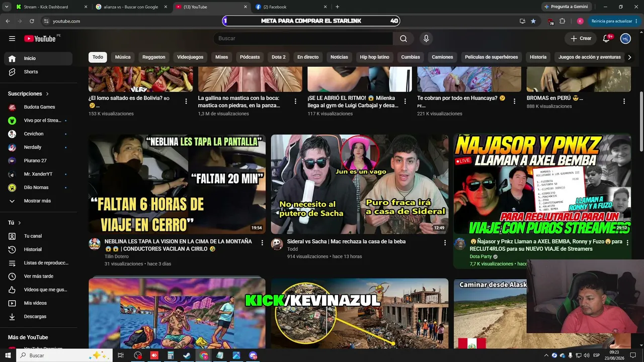644x362 pixels.
Task: Select Inicio in the sidebar
Action: (x=38, y=58)
